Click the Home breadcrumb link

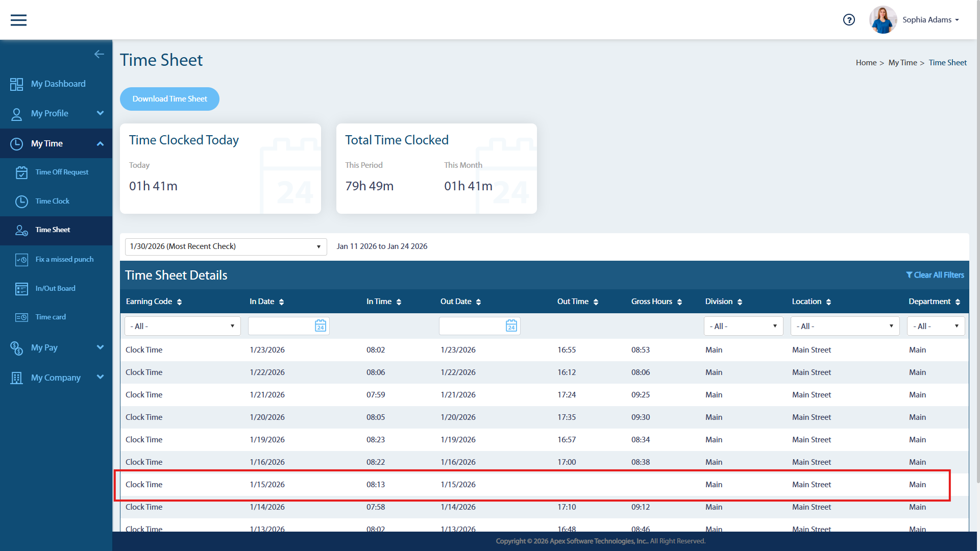click(866, 63)
